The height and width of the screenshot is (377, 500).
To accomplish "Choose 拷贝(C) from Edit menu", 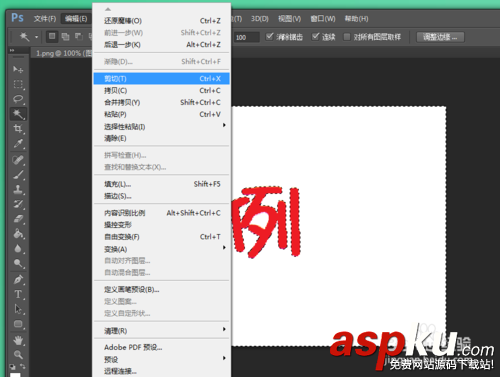I will [161, 91].
